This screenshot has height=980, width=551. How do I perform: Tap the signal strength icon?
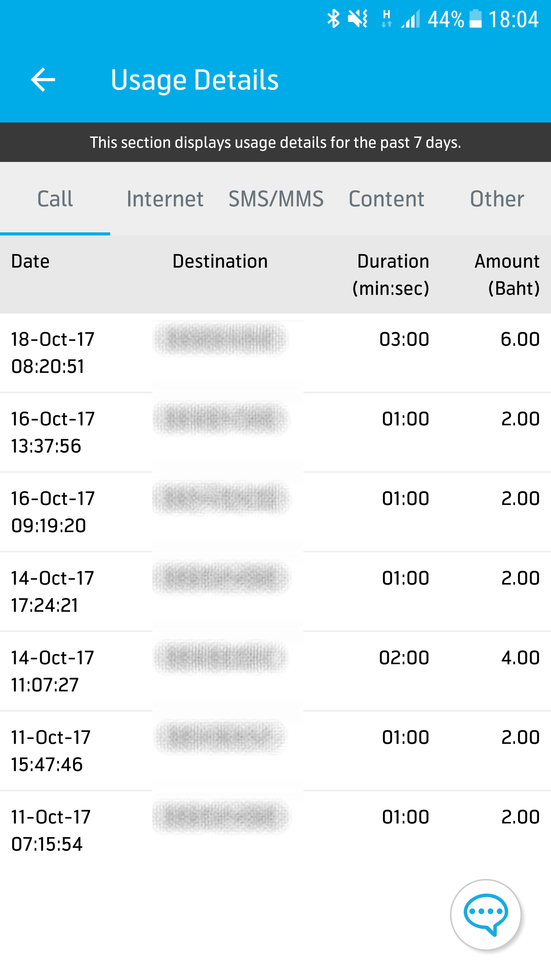(x=411, y=19)
